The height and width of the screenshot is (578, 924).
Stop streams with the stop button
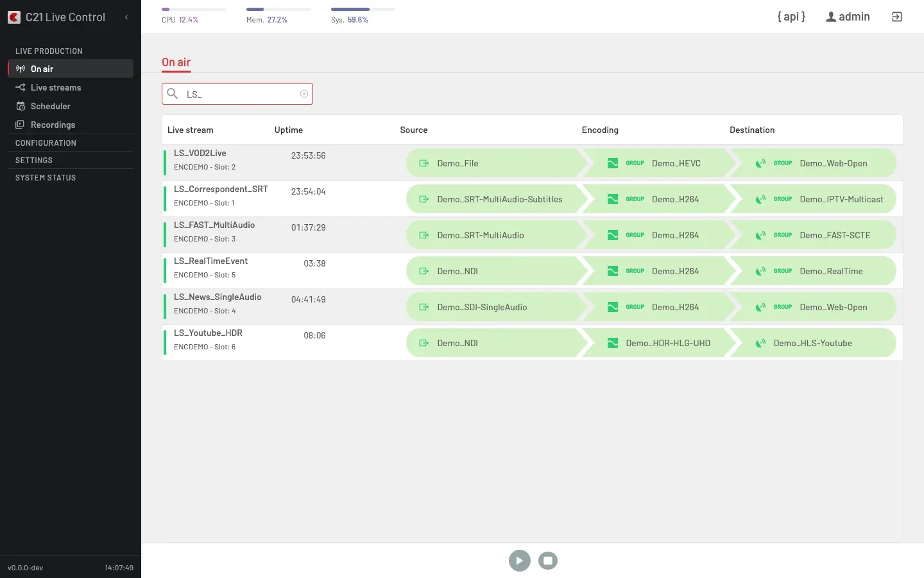tap(548, 561)
